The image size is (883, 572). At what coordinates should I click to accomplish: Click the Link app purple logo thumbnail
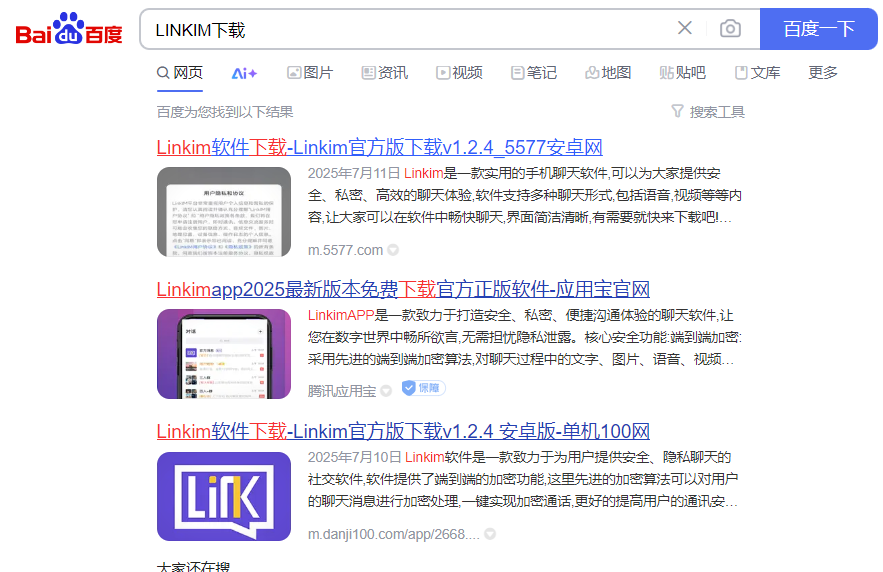point(210,496)
